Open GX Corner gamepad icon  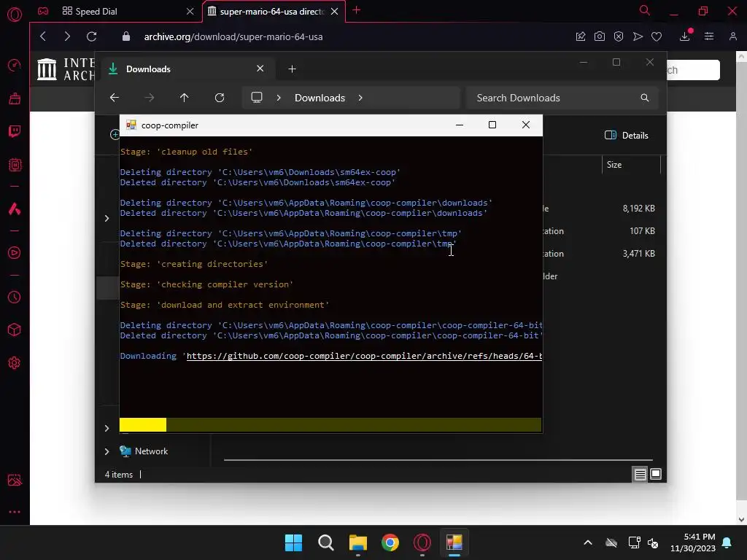[43, 11]
